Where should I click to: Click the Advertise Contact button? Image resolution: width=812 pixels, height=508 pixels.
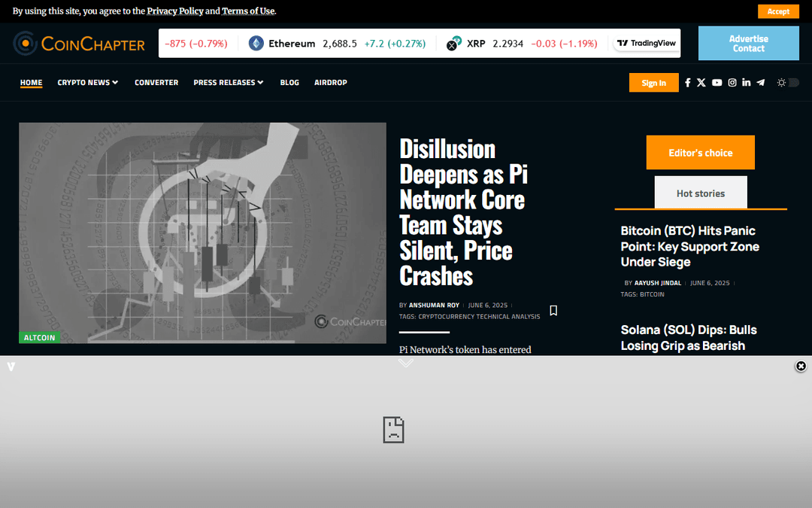[x=748, y=44]
